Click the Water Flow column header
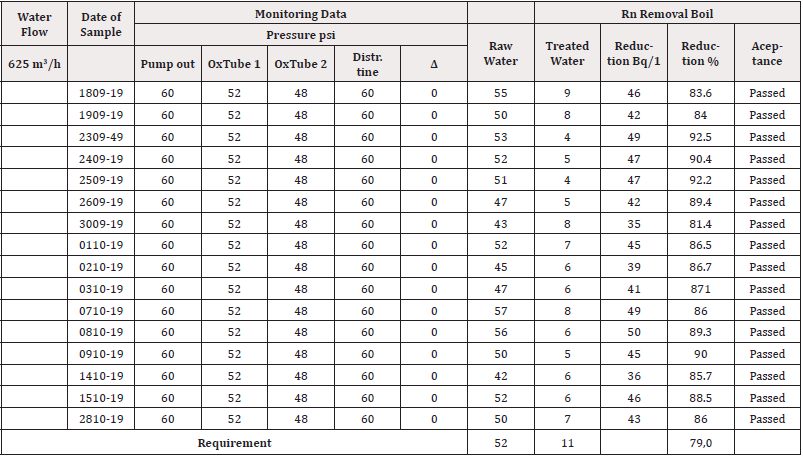 [35, 24]
